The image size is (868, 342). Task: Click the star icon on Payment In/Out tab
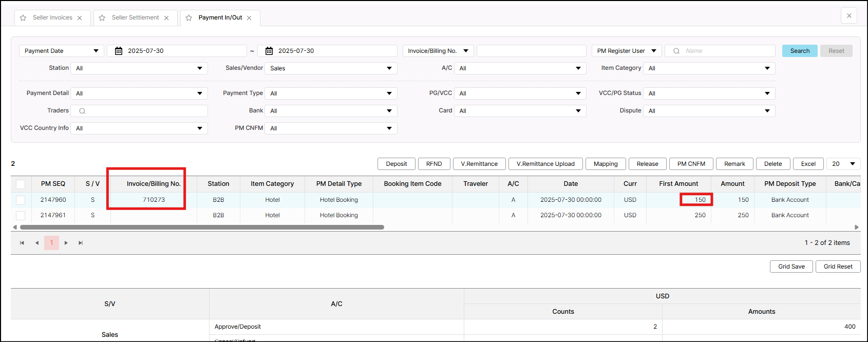pos(189,18)
